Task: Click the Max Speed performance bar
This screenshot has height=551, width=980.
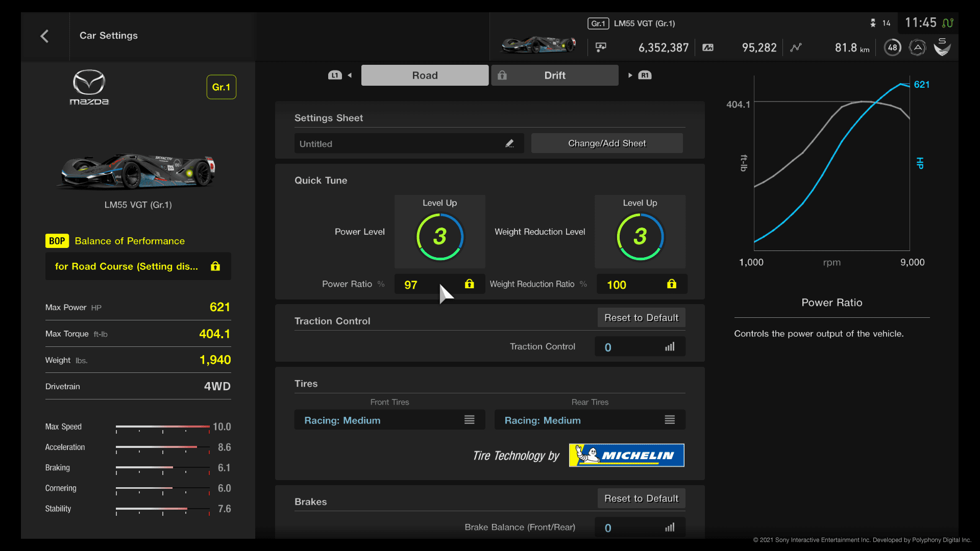Action: 163,428
